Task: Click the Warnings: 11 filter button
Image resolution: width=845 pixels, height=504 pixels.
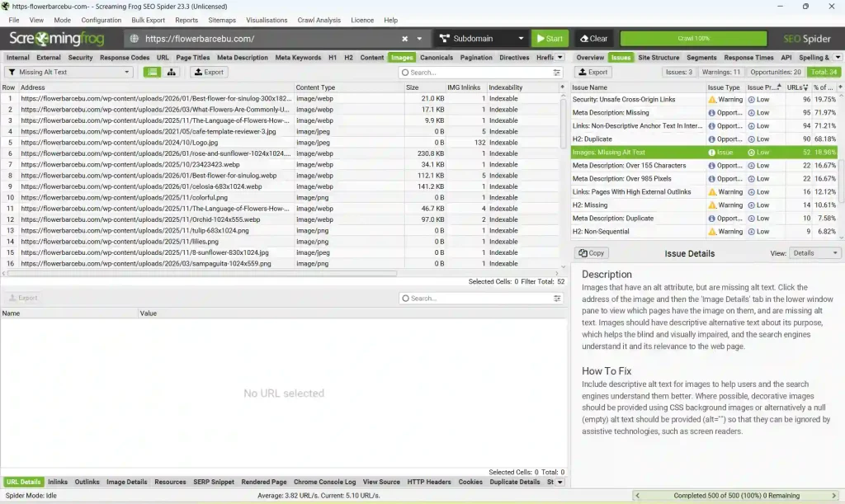Action: tap(720, 72)
